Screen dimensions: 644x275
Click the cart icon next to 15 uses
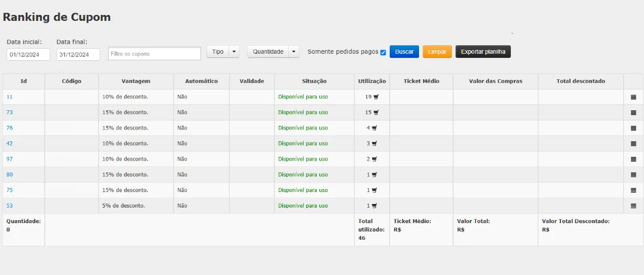[376, 112]
